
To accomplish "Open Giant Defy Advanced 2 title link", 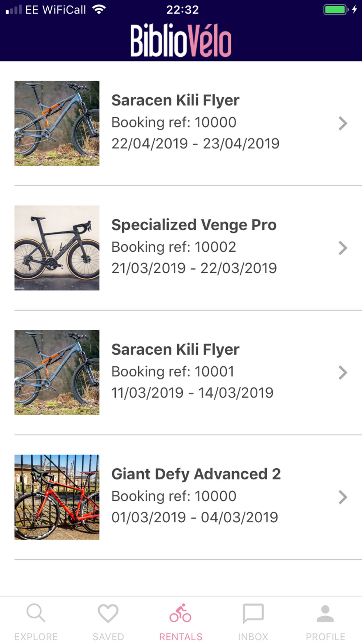I will click(x=196, y=474).
